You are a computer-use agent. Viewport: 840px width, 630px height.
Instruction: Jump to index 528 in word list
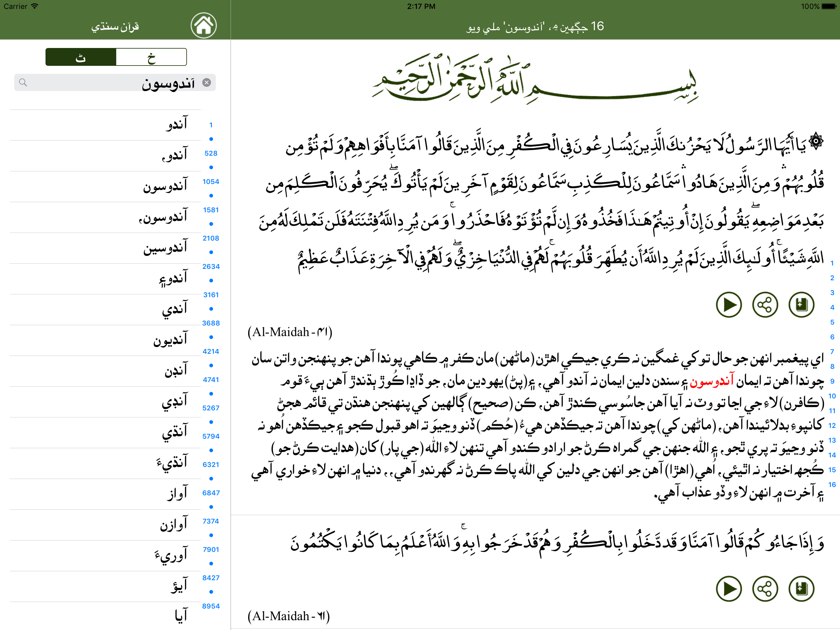pyautogui.click(x=211, y=154)
